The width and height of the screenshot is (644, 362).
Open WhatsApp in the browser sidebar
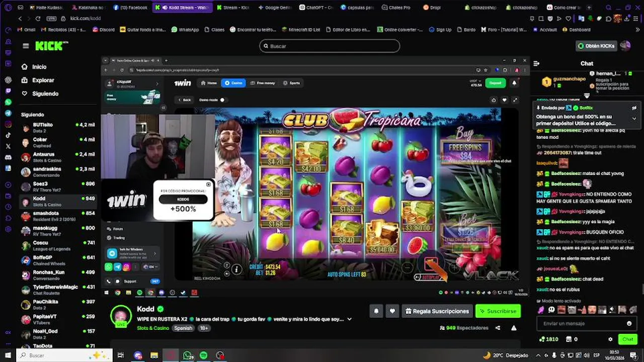coord(8,102)
